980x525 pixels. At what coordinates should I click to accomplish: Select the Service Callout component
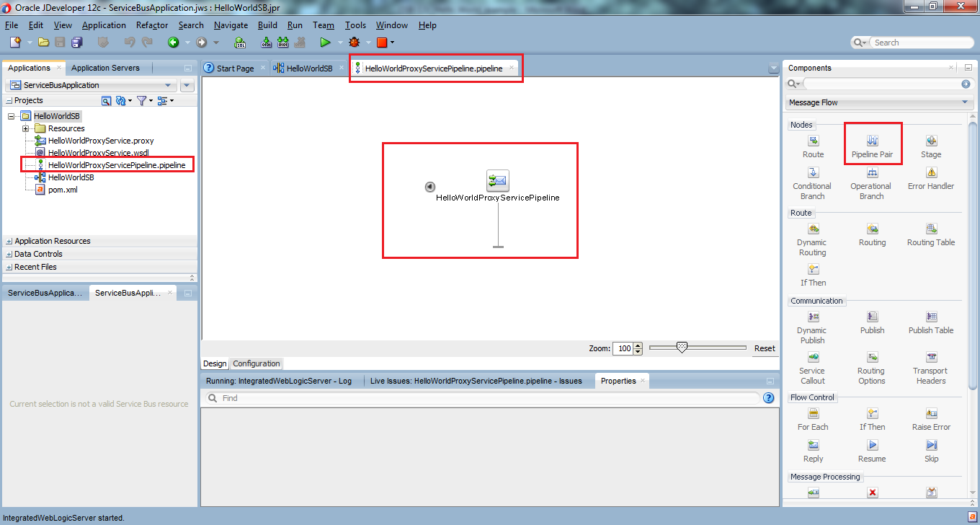point(812,369)
